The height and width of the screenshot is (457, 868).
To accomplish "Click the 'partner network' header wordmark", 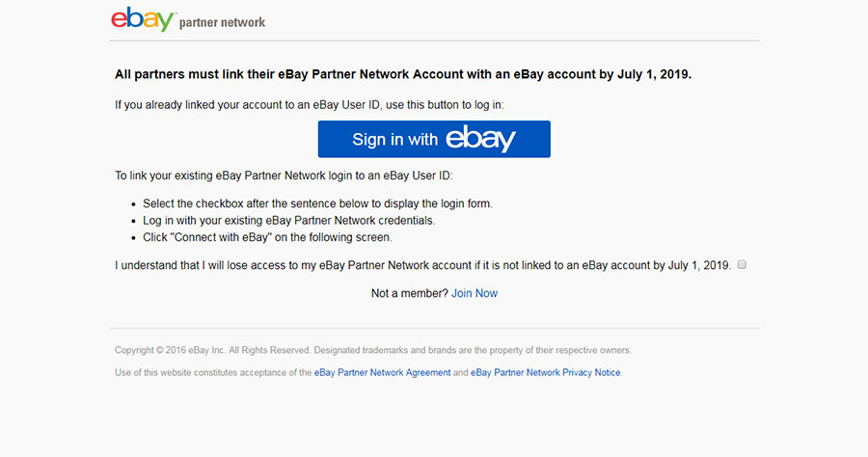I will [x=222, y=23].
